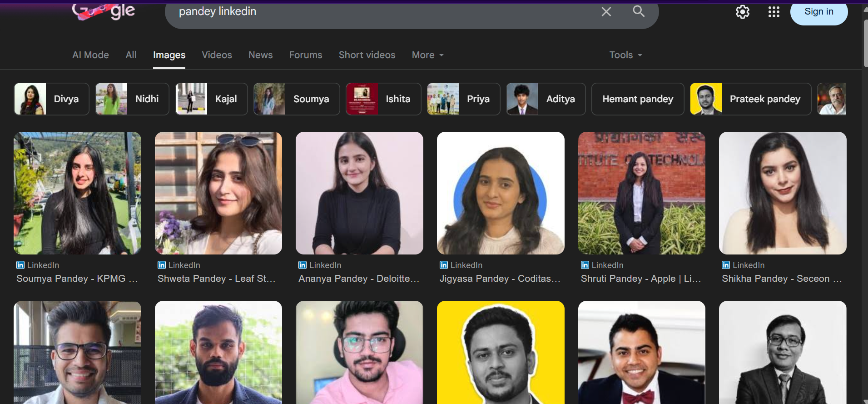The width and height of the screenshot is (868, 404).
Task: Expand the More dropdown menu
Action: tap(427, 55)
